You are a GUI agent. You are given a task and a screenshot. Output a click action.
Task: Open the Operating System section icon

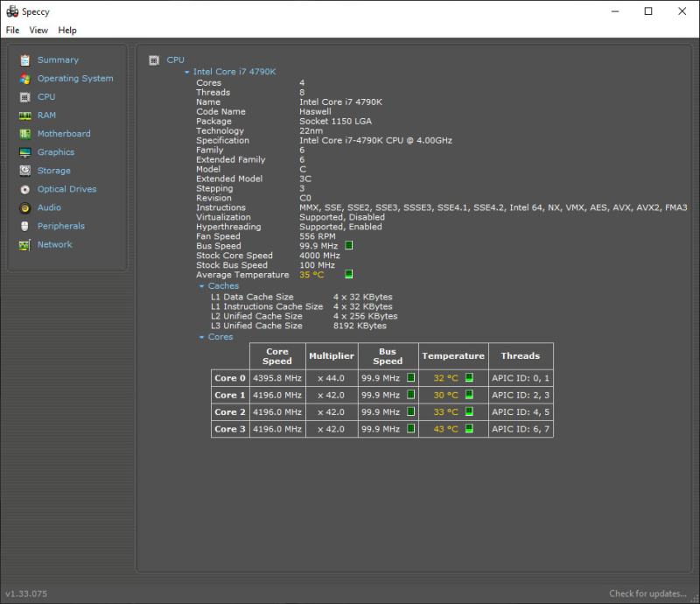(24, 79)
